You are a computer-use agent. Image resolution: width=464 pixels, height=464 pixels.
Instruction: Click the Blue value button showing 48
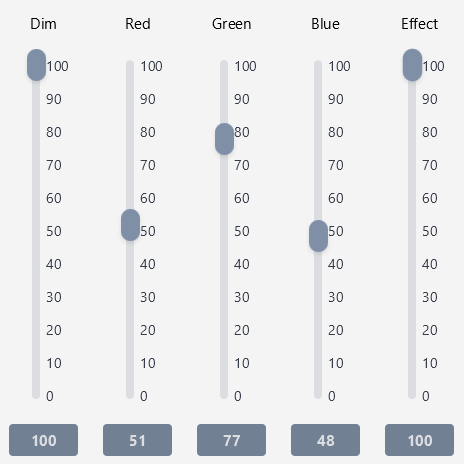(x=326, y=440)
